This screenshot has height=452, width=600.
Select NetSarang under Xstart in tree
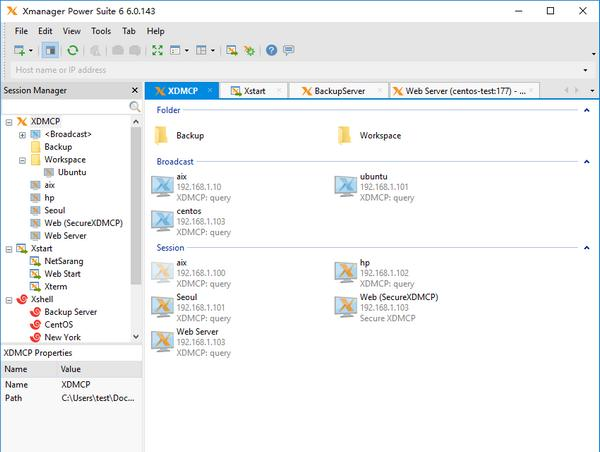[x=64, y=261]
